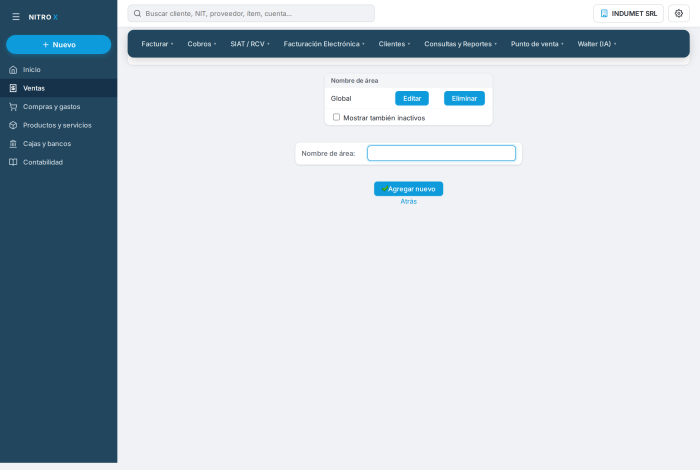Click the top search bar field
700x470 pixels.
click(x=251, y=13)
